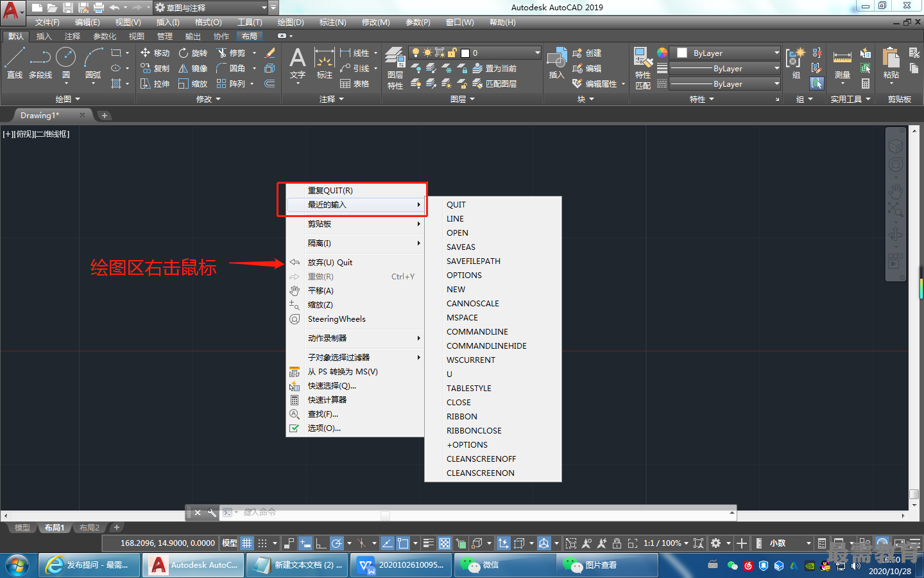Choose 选项(O)... in context menu
924x578 pixels.
[355, 428]
